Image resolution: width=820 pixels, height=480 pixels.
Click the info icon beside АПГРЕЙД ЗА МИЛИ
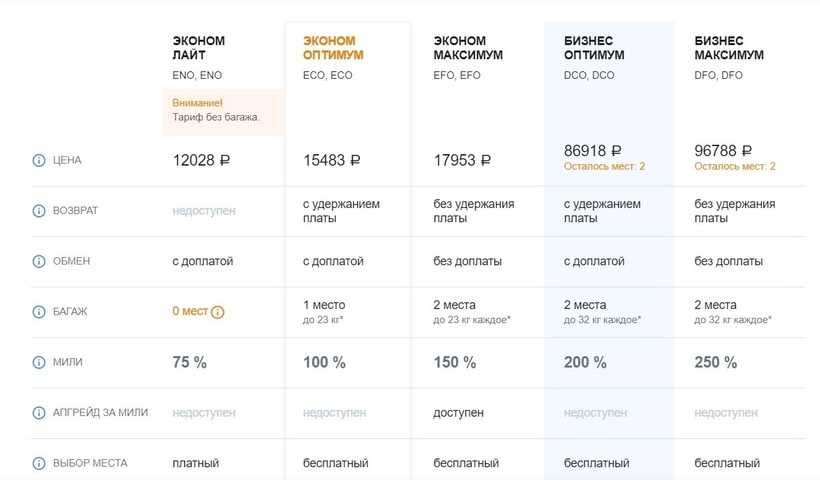tap(39, 412)
